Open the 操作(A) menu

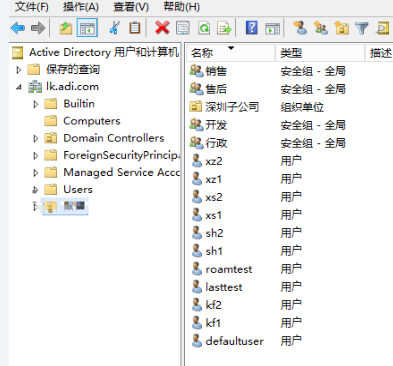click(x=81, y=7)
